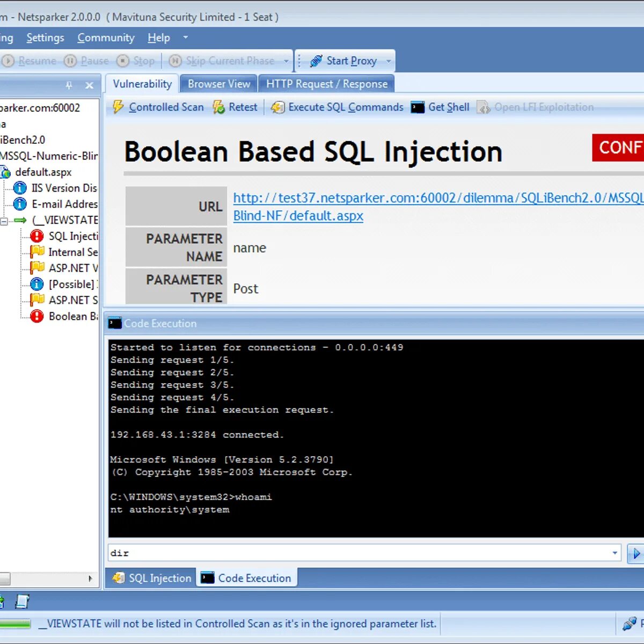The image size is (644, 644).
Task: Open the Start Proxy dropdown arrow
Action: [x=389, y=61]
